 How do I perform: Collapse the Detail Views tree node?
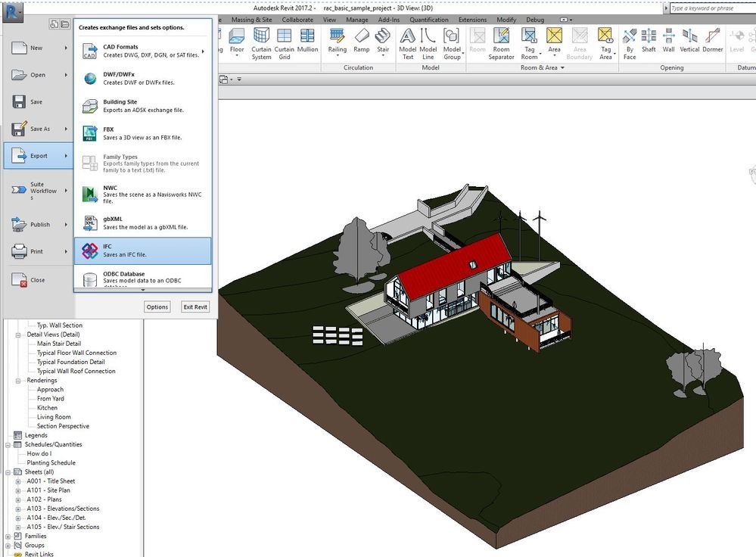point(18,335)
